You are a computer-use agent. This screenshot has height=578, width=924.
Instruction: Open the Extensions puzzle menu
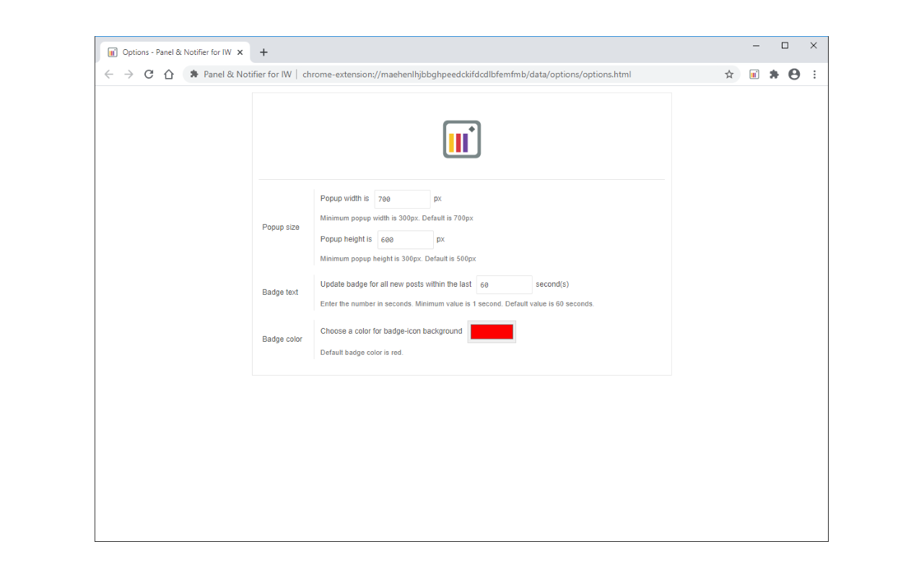774,74
